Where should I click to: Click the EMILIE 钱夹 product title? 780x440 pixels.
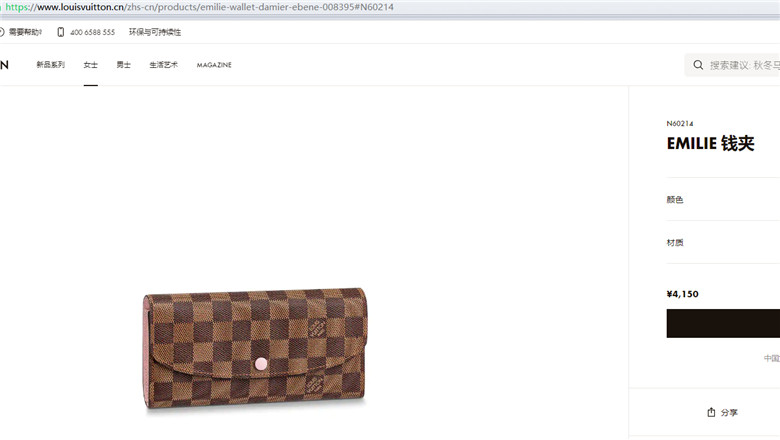pos(710,143)
